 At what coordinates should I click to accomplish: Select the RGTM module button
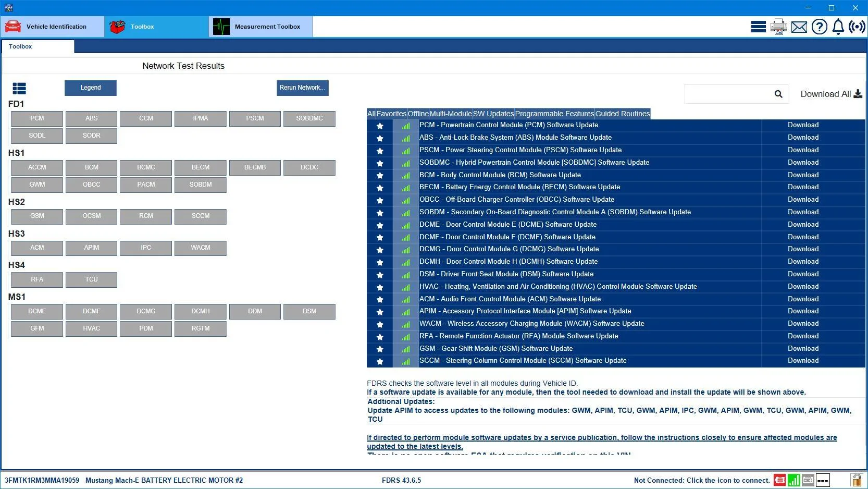[x=201, y=329]
